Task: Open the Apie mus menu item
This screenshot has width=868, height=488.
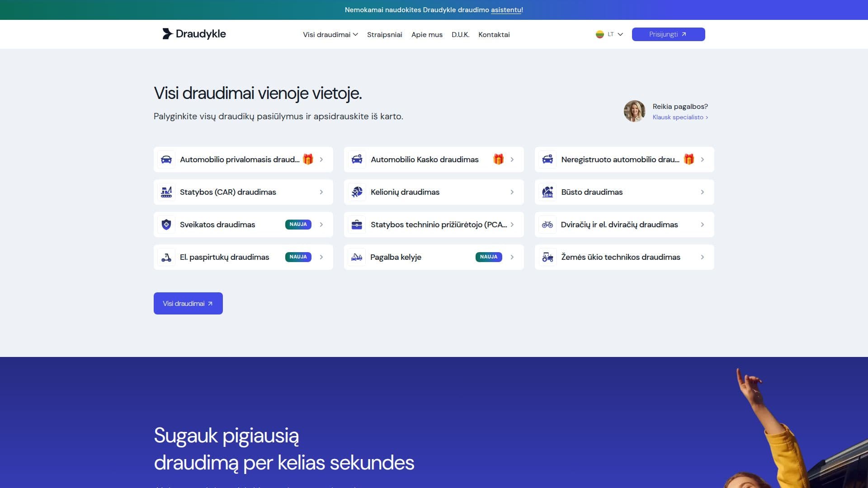Action: click(x=427, y=35)
